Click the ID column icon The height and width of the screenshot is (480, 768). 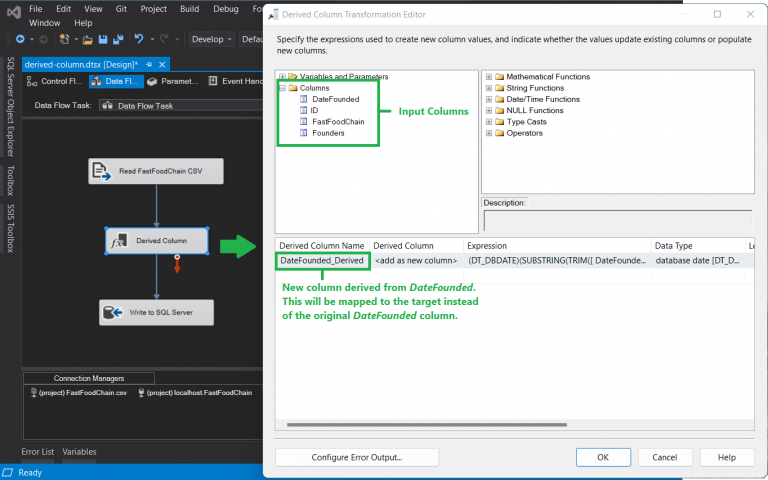point(304,110)
